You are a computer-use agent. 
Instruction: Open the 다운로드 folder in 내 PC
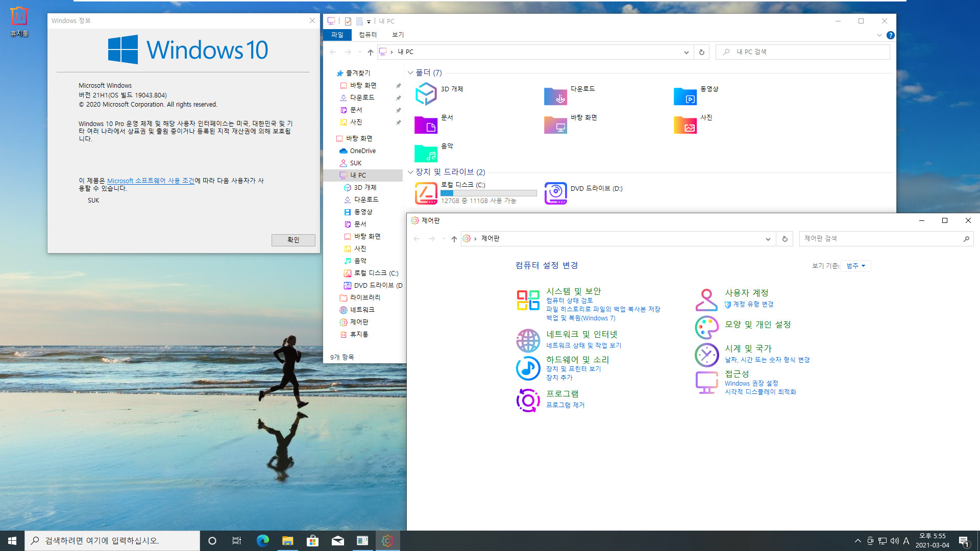click(x=555, y=96)
